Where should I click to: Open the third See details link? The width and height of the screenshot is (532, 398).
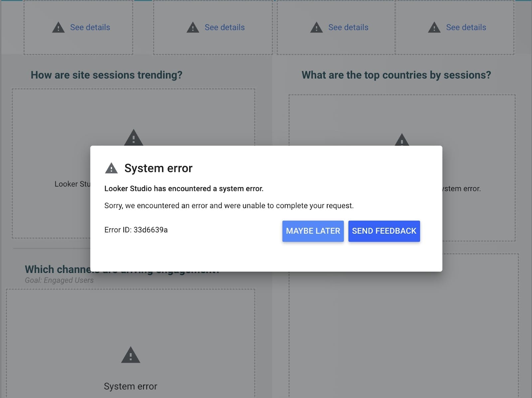[348, 27]
